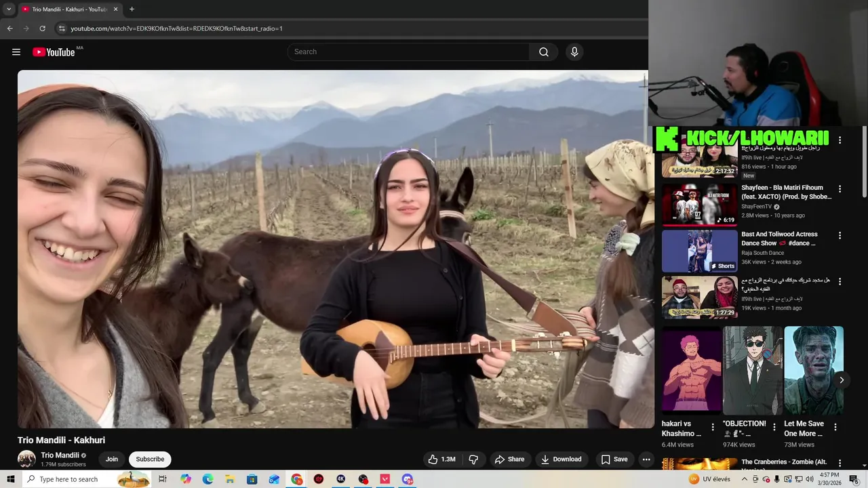Click the 1.79M subscribers text
Image resolution: width=868 pixels, height=488 pixels.
click(x=63, y=465)
